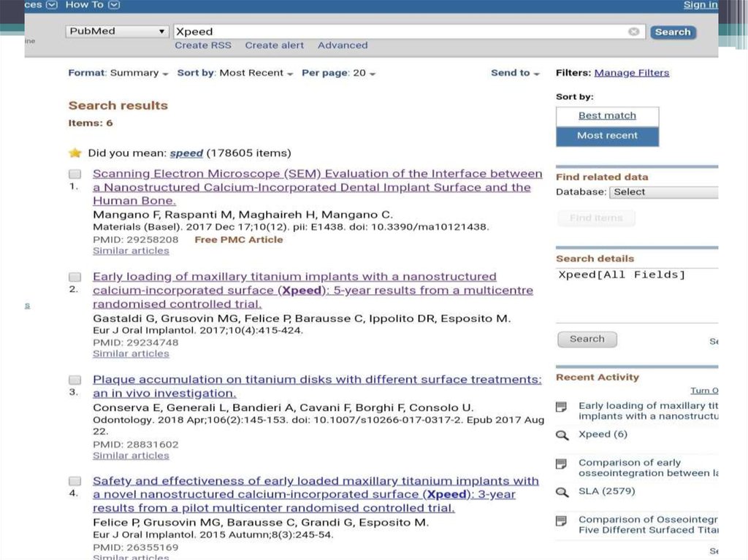
Task: Open recent activity SLA (2579) search
Action: click(606, 491)
